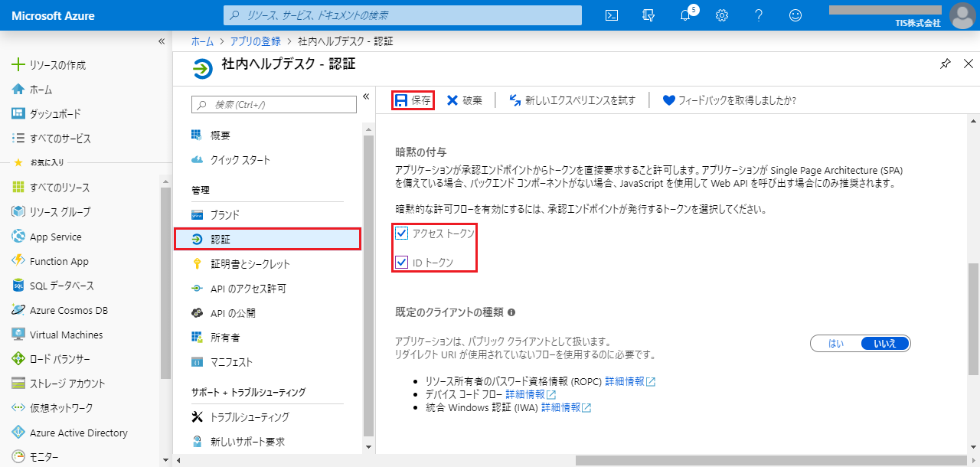The height and width of the screenshot is (467, 980).
Task: Open ROPC 詳細情報 link
Action: click(630, 381)
